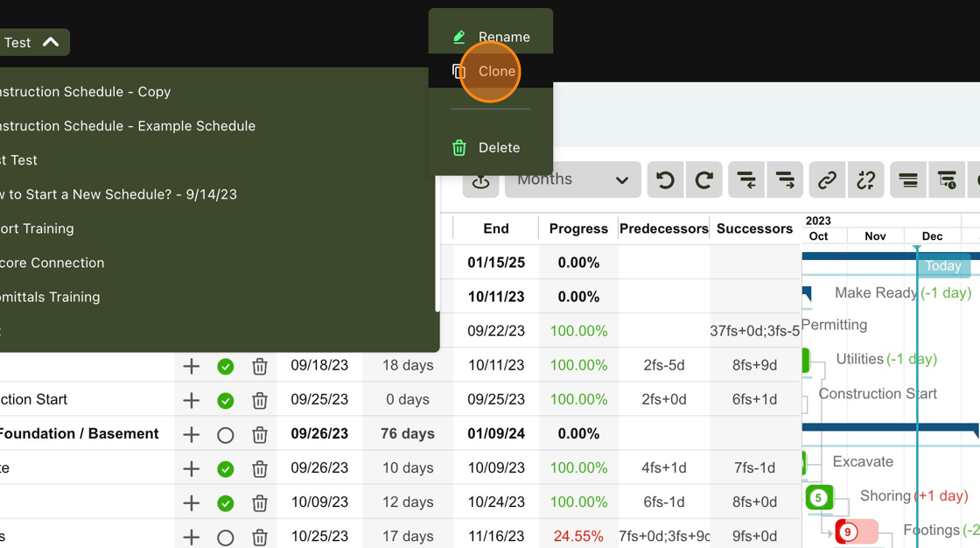The height and width of the screenshot is (548, 980).
Task: Mark the 17 days row complete with its circle
Action: (x=226, y=537)
